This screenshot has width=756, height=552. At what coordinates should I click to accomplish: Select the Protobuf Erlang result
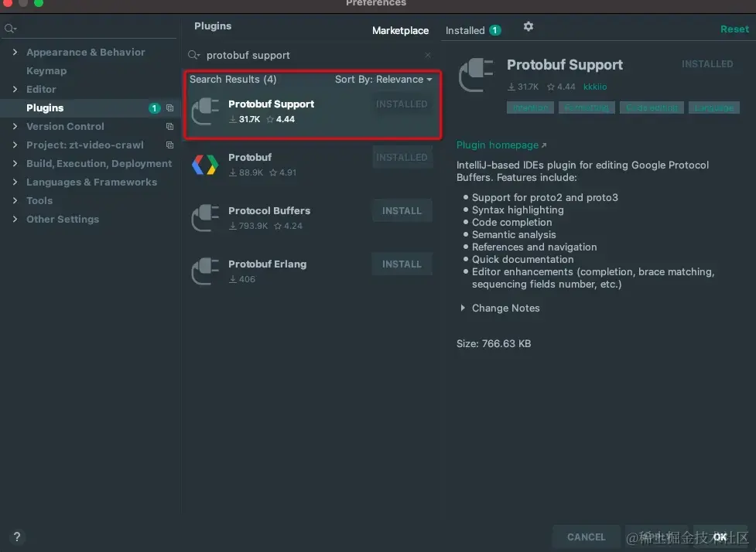(312, 271)
